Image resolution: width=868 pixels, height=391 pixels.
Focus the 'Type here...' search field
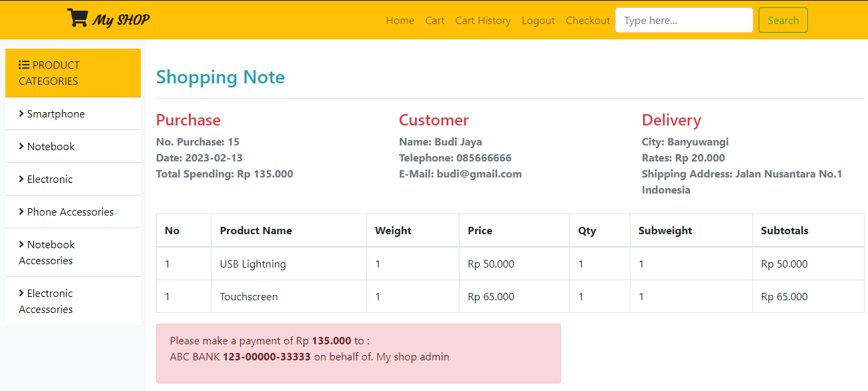pos(684,20)
